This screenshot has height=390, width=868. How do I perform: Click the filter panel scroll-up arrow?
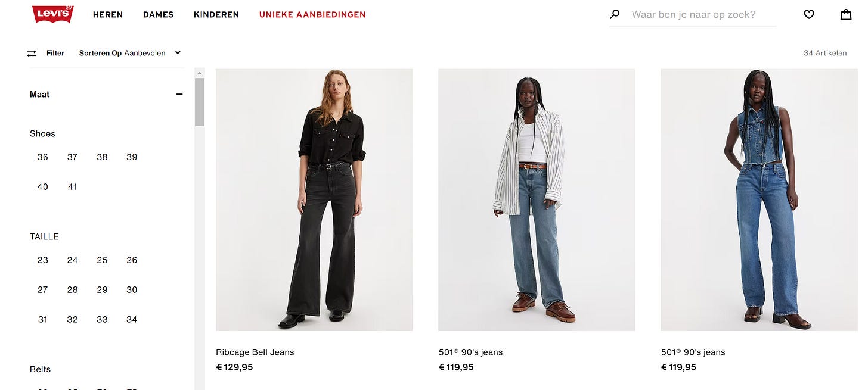click(x=200, y=73)
